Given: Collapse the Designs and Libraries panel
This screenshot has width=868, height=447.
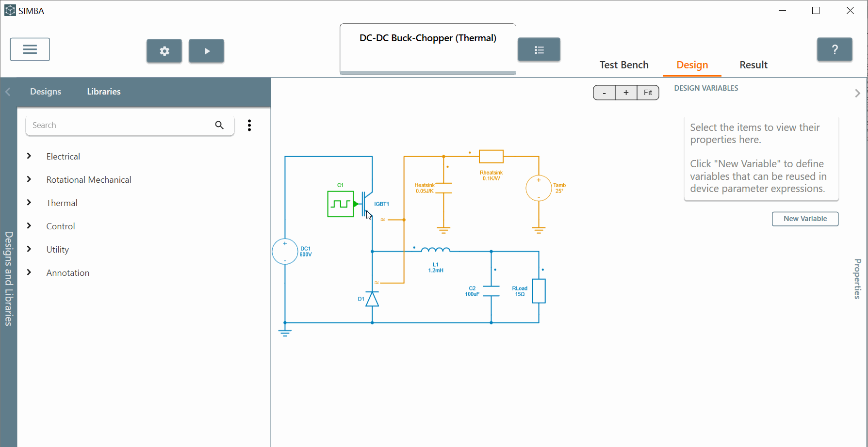Looking at the screenshot, I should click(8, 92).
